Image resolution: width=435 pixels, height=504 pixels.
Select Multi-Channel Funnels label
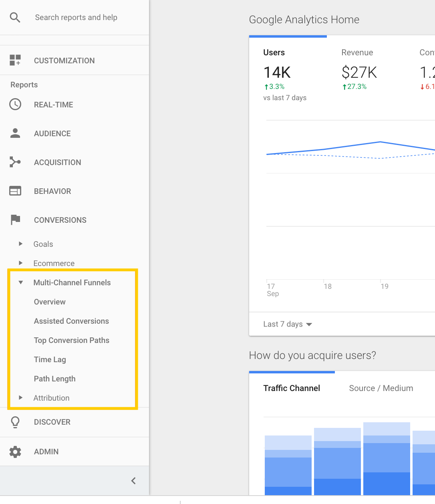(x=72, y=282)
